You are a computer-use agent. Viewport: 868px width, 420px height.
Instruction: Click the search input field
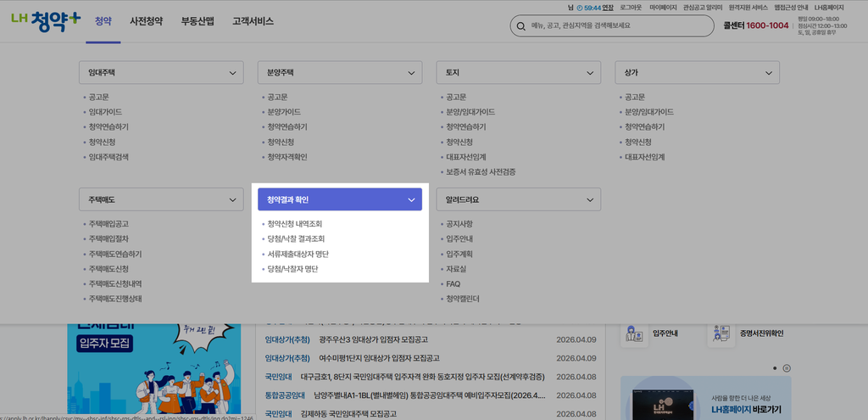tap(612, 25)
